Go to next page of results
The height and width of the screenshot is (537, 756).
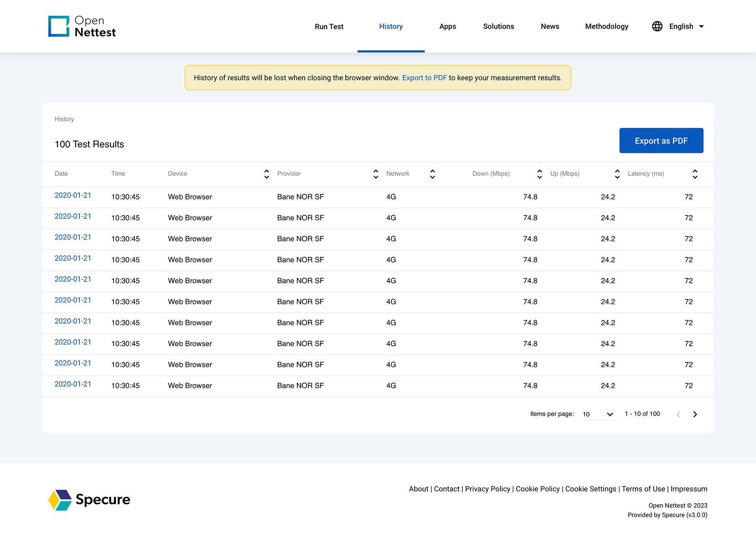pos(695,414)
